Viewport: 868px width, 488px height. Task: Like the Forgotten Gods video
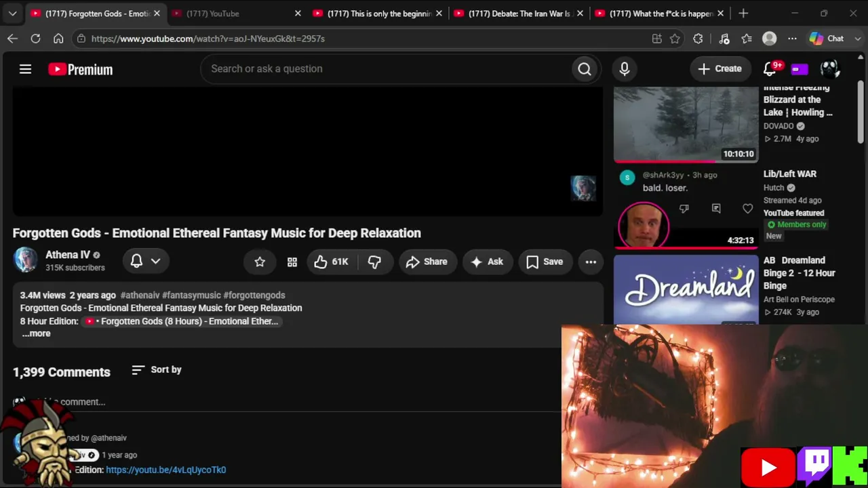pyautogui.click(x=331, y=262)
